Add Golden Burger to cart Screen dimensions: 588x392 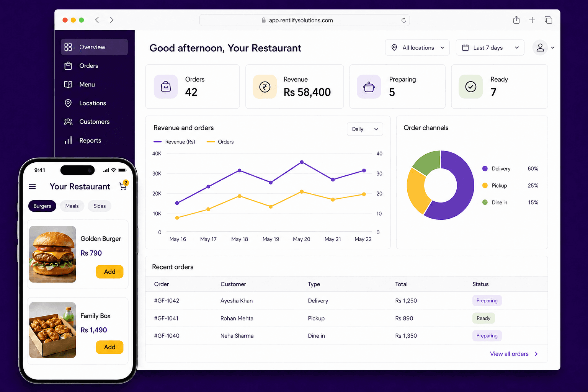coord(109,271)
